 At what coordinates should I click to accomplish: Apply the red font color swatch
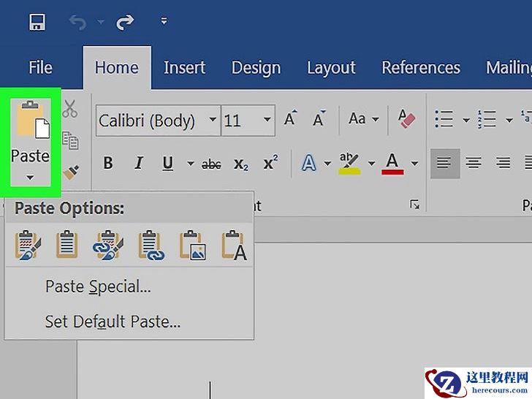393,163
